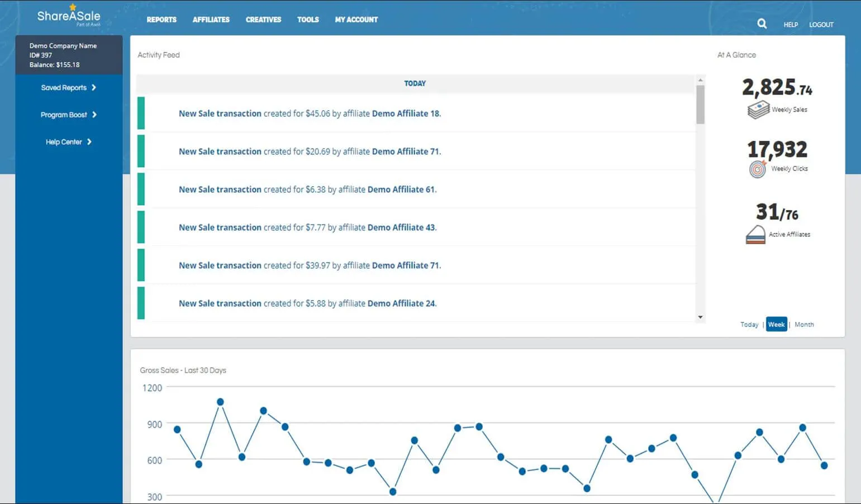Select the Week time range

tap(776, 325)
